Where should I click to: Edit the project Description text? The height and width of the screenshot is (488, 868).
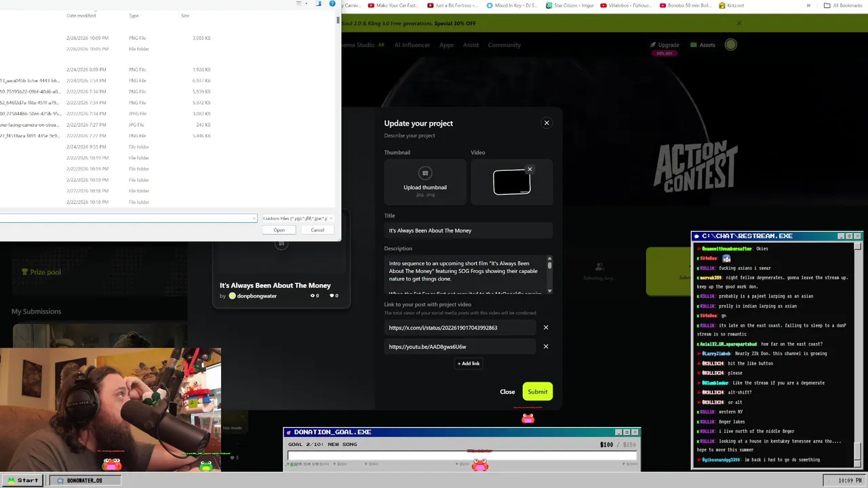466,274
